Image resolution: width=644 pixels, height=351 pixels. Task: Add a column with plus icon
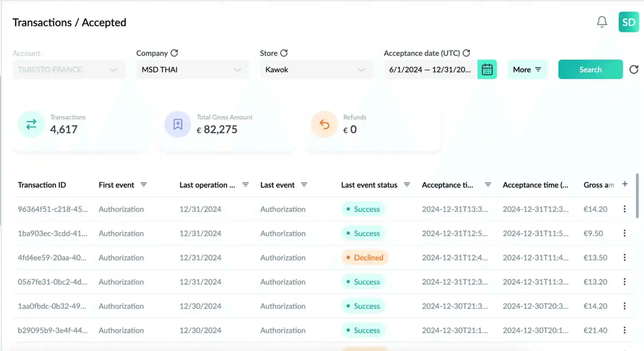[x=625, y=184]
